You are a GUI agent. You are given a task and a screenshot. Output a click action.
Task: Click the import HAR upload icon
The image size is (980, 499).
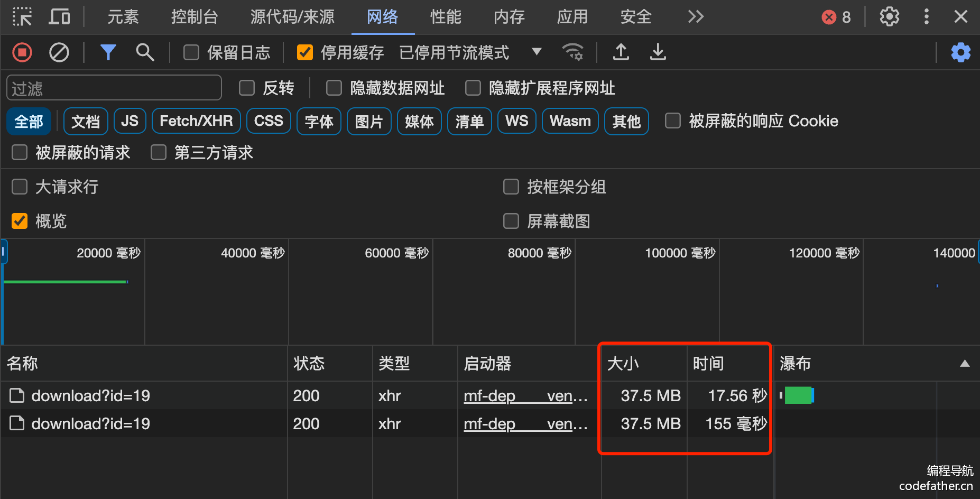tap(621, 52)
